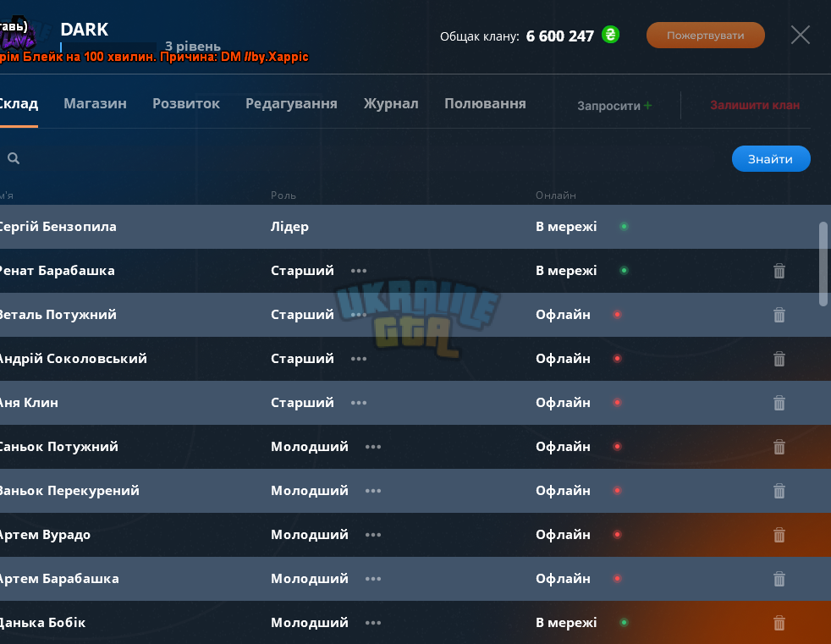Click Старший role of Аня Клин

pos(302,402)
